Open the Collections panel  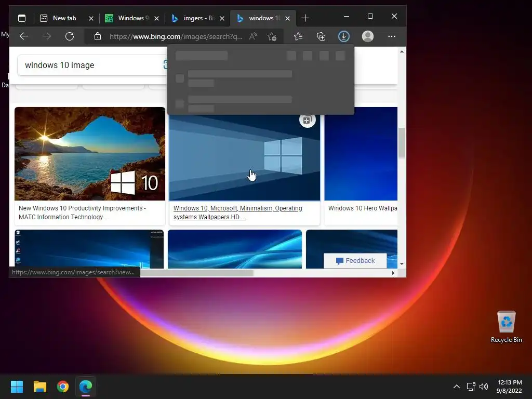click(321, 36)
